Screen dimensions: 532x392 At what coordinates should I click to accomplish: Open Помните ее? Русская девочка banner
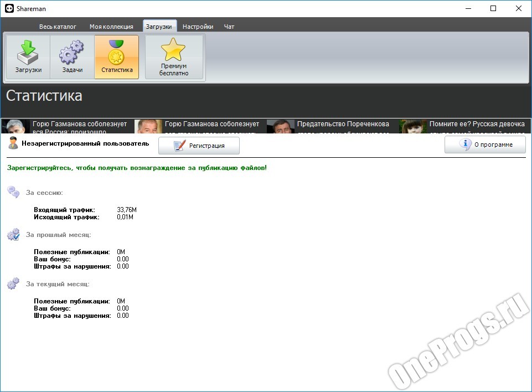coord(464,126)
